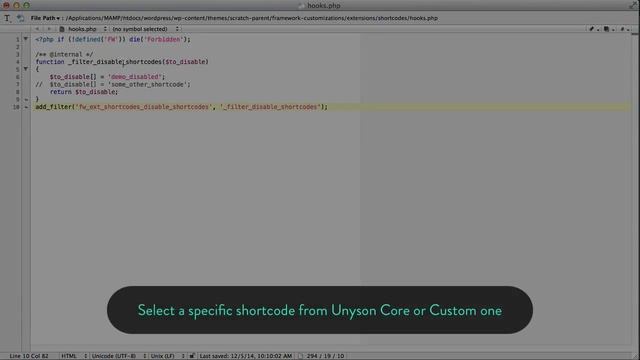Click the 'Forbidden' string on line 1
This screenshot has width=640, height=360.
tap(164, 39)
